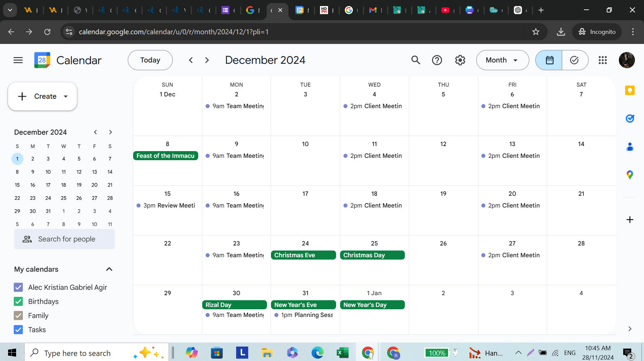The height and width of the screenshot is (361, 644).
Task: Go to next month in main header
Action: point(207,60)
